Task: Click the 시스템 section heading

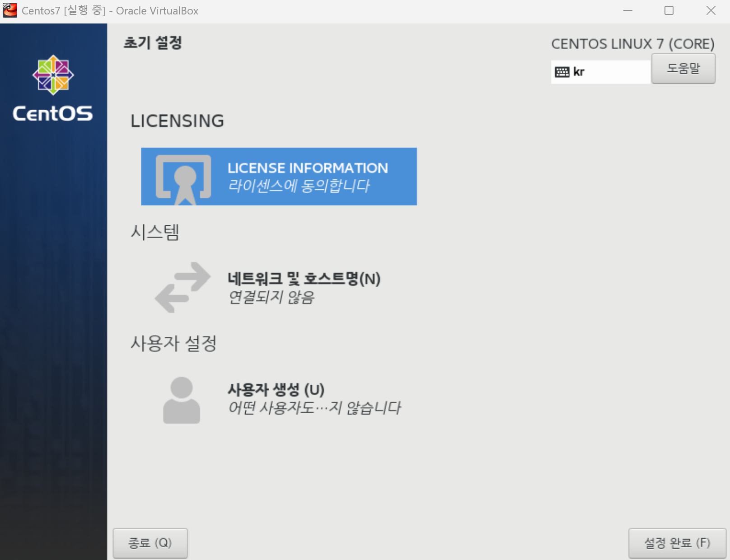Action: [x=155, y=232]
